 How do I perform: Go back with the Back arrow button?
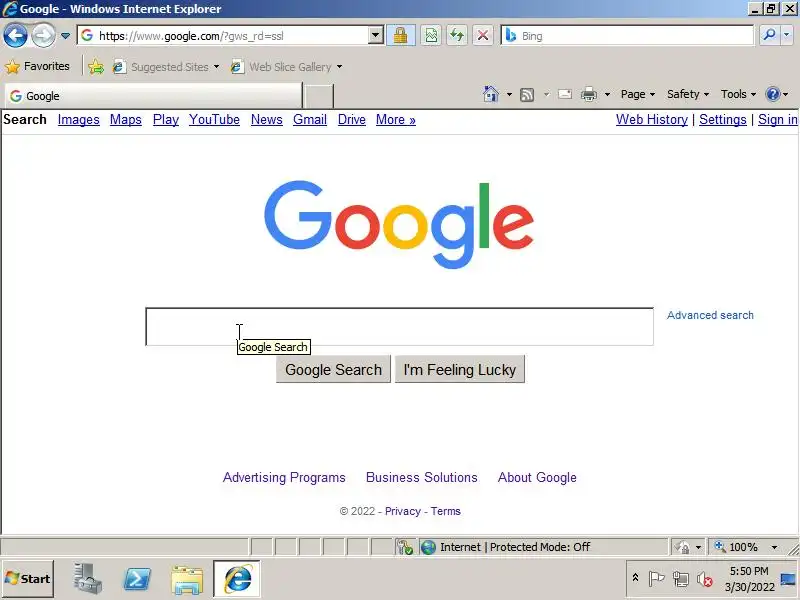[15, 36]
